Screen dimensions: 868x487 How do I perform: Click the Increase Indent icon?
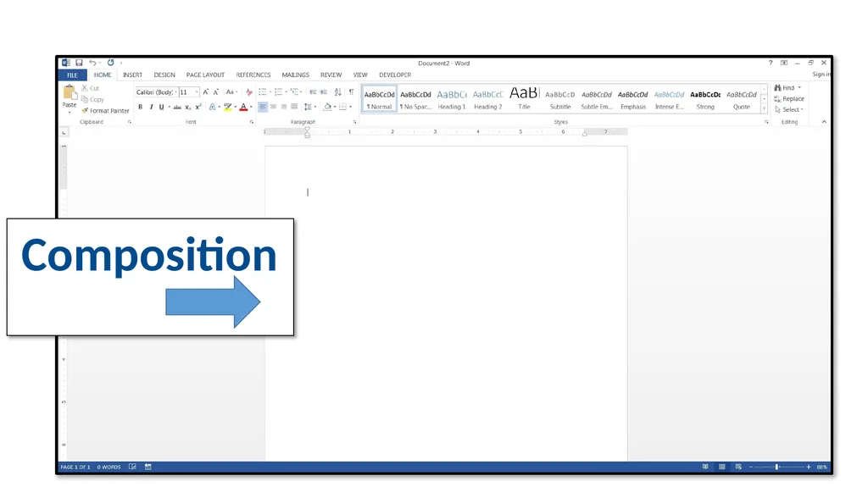[324, 92]
